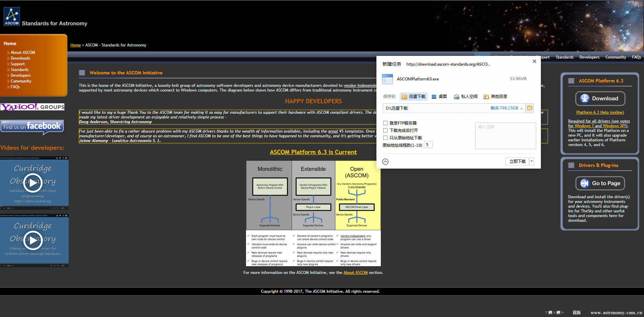
Task: Open About ASCOM in the sidebar
Action: 23,52
